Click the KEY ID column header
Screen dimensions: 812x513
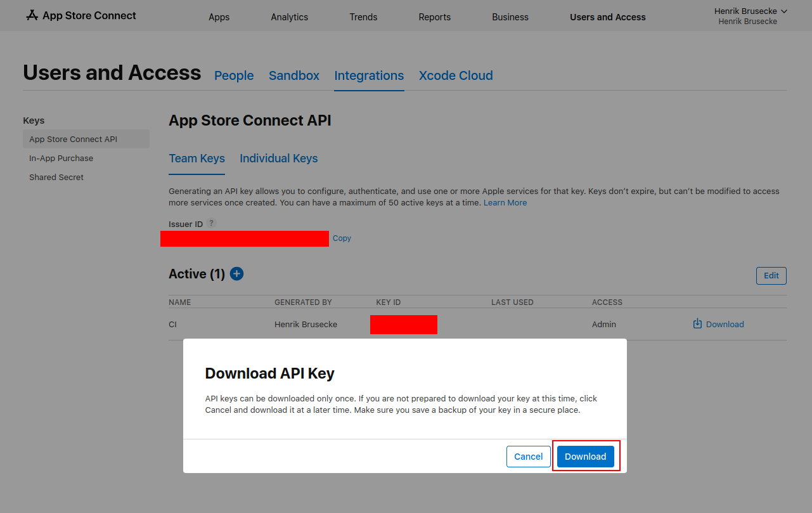click(389, 302)
